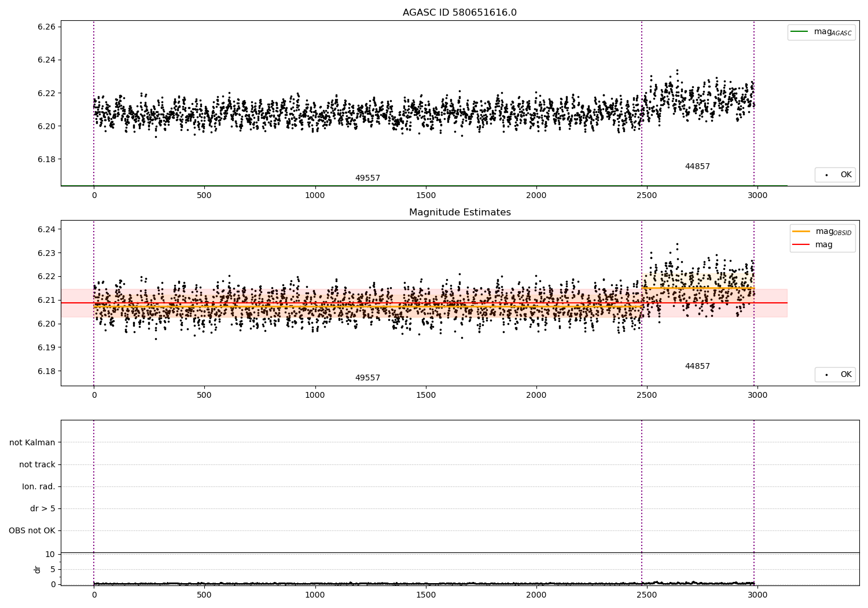
Task: Click the 6.26 tick label in the top plot
Action: coord(46,27)
